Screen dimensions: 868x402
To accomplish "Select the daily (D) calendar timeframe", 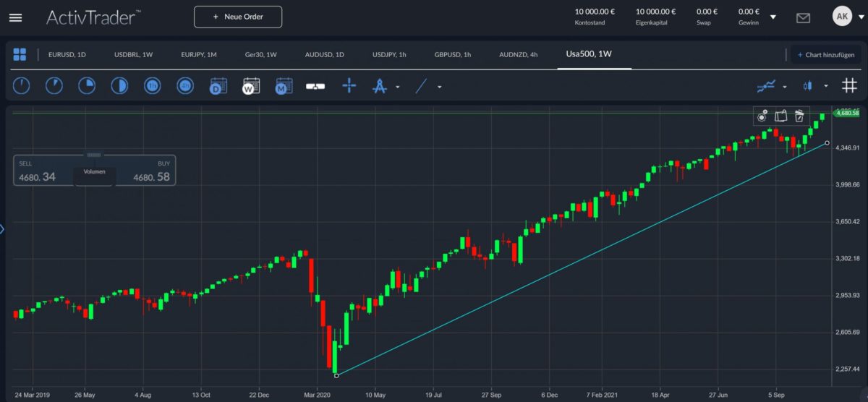I will (218, 86).
